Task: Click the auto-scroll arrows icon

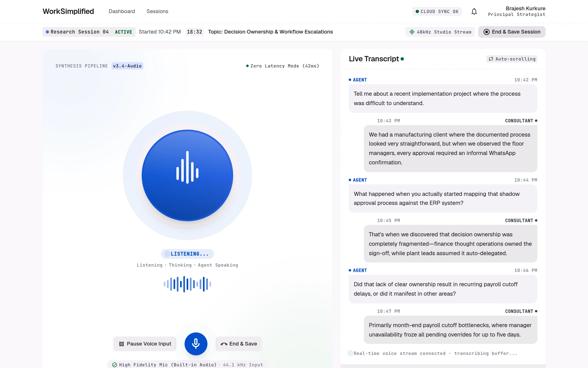Action: click(x=491, y=59)
